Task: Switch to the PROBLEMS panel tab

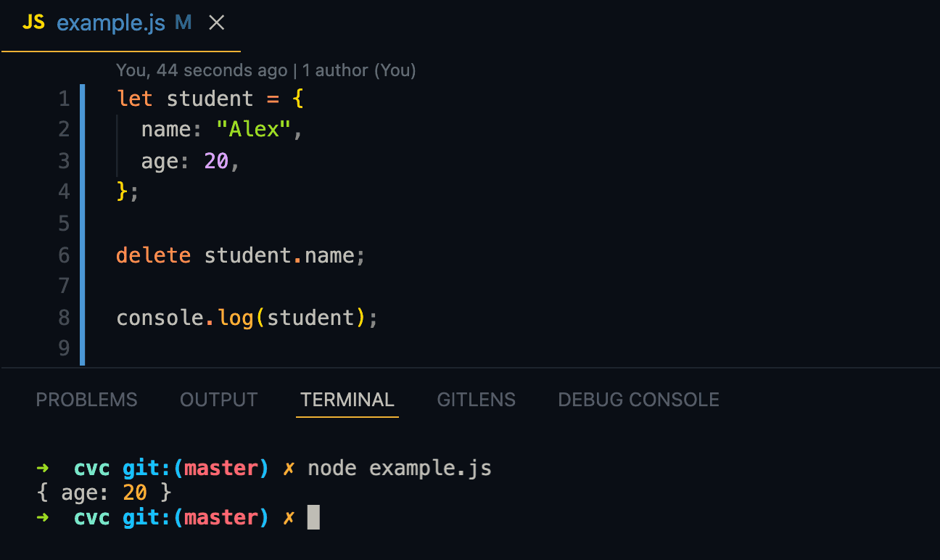Action: [86, 400]
